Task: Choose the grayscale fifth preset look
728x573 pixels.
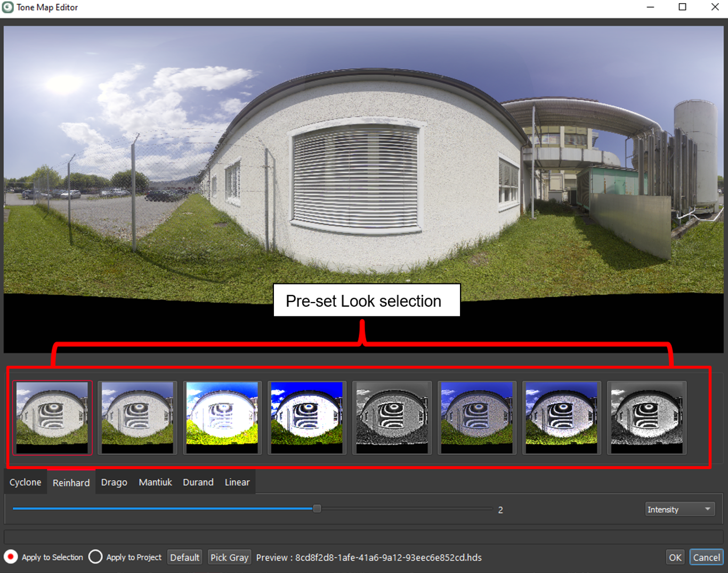Action: (x=392, y=418)
